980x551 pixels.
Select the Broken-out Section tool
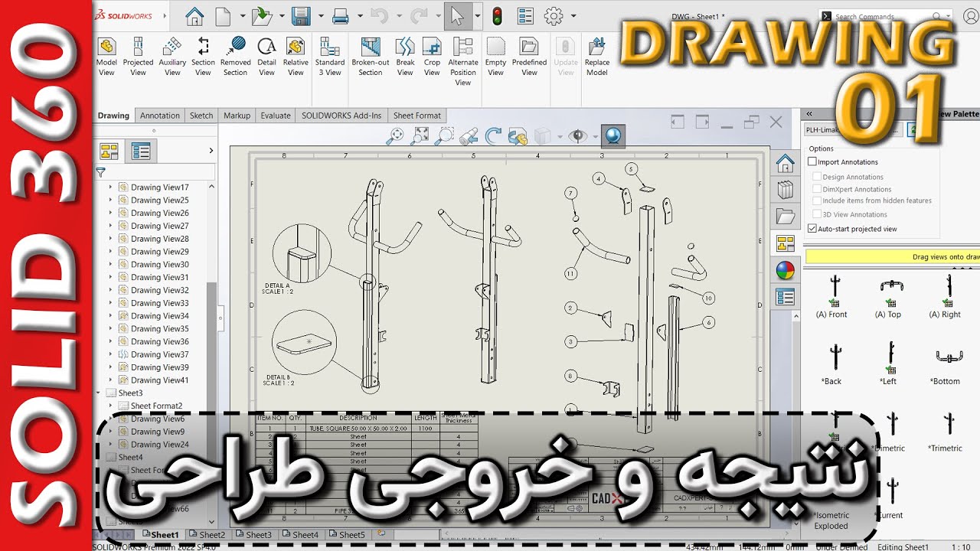371,57
